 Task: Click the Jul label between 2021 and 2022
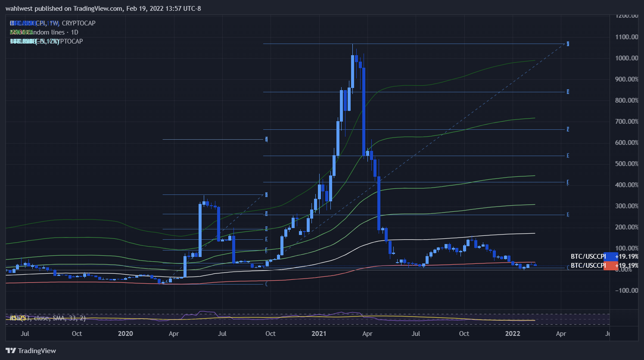416,334
